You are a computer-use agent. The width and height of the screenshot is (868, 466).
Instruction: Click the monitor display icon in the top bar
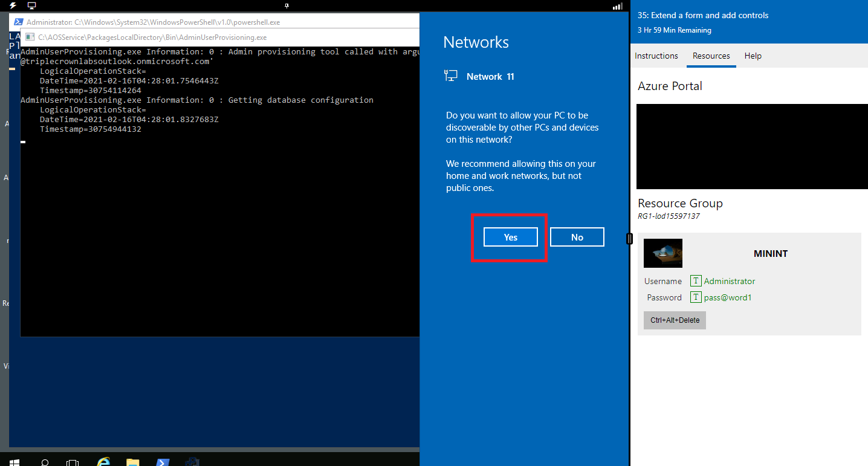[x=31, y=5]
